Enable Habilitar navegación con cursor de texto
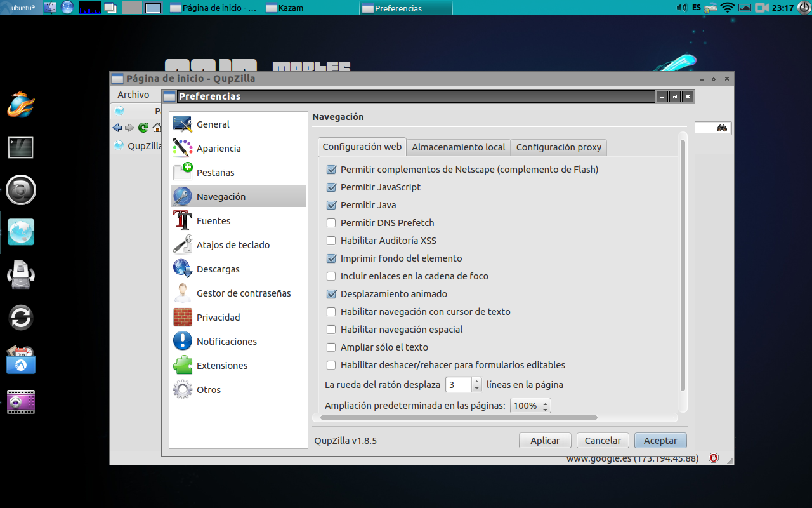The width and height of the screenshot is (812, 508). pyautogui.click(x=331, y=312)
